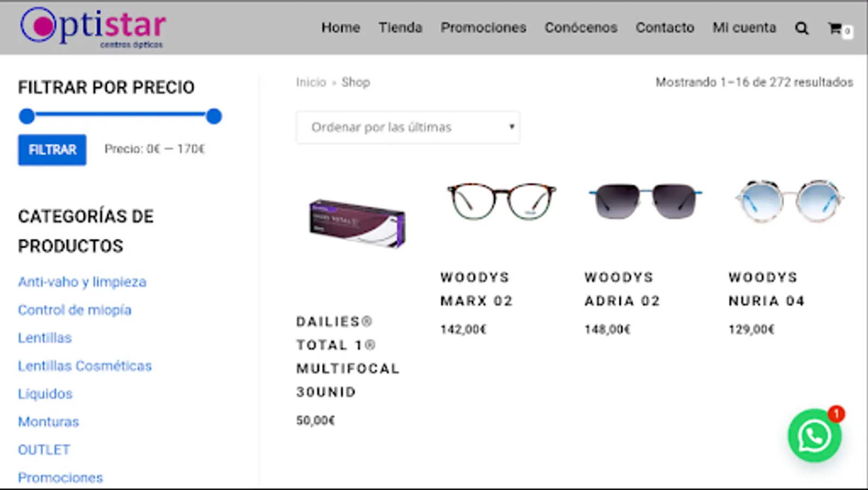Open the Lentillas Cosméticas category link

[x=84, y=366]
